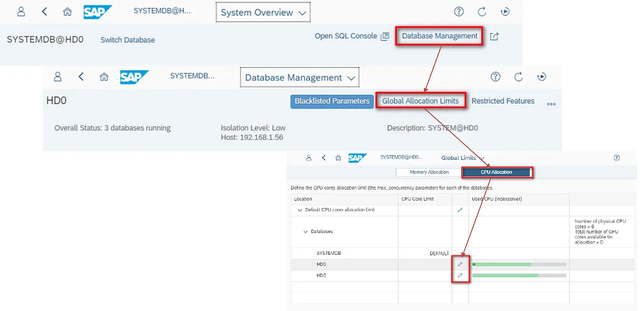The height and width of the screenshot is (311, 644).
Task: Click SYSTEMDB@HD0... breadcrumb in Global Limits header
Action: [401, 158]
